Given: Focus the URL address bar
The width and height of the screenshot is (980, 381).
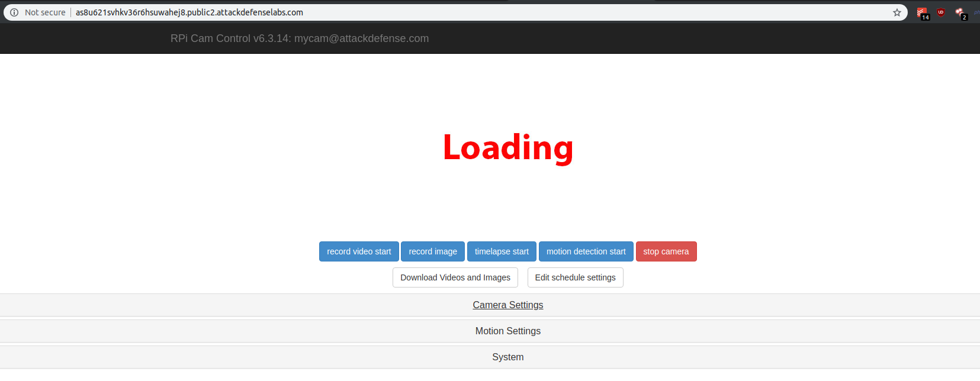Looking at the screenshot, I should click(474, 12).
